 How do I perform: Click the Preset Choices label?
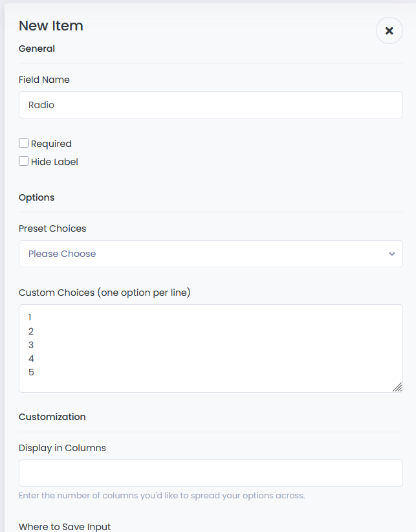52,228
